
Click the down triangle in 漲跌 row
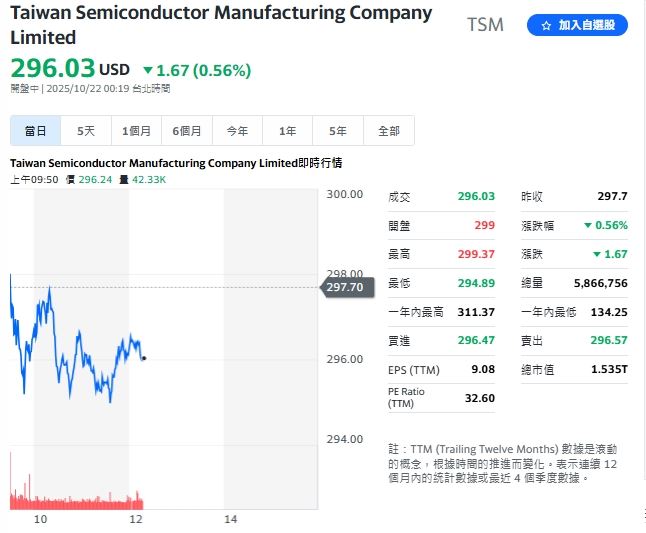596,254
